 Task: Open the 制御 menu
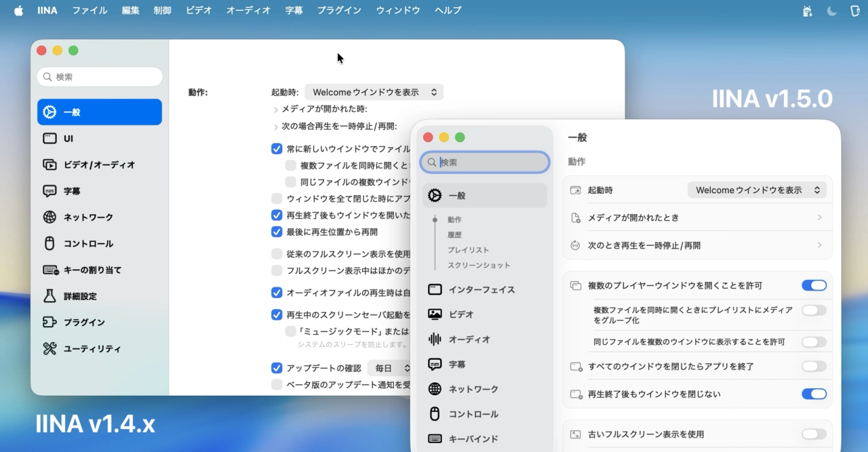click(163, 10)
